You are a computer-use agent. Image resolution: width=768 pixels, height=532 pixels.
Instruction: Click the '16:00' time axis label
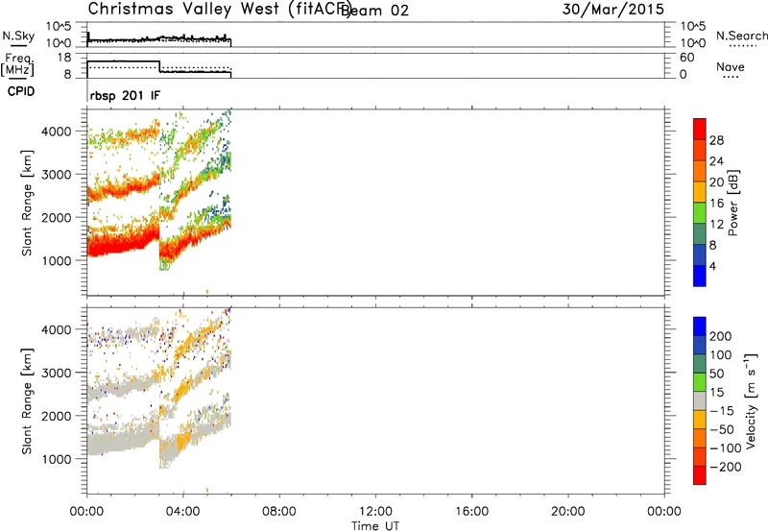click(x=471, y=512)
